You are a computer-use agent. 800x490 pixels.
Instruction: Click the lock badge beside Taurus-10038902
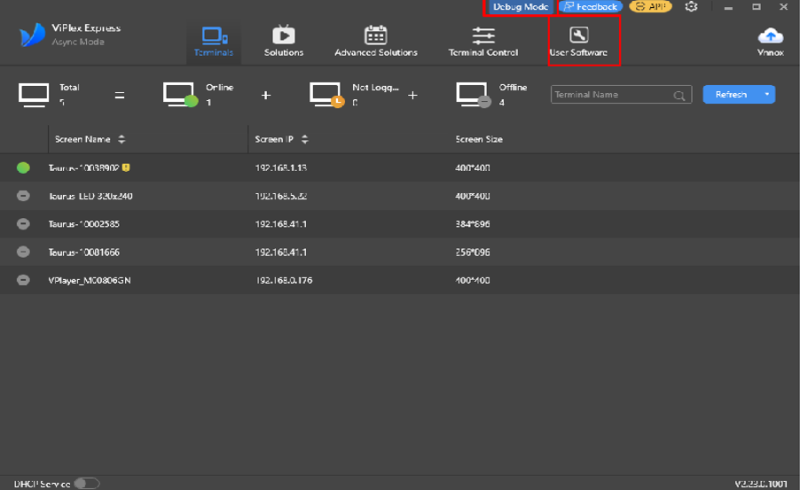pyautogui.click(x=126, y=168)
